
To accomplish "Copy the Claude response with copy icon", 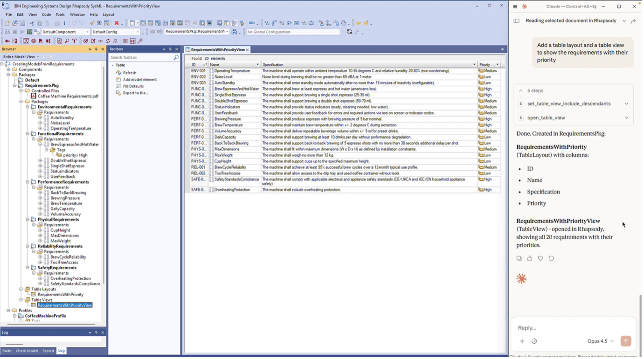I will point(519,258).
